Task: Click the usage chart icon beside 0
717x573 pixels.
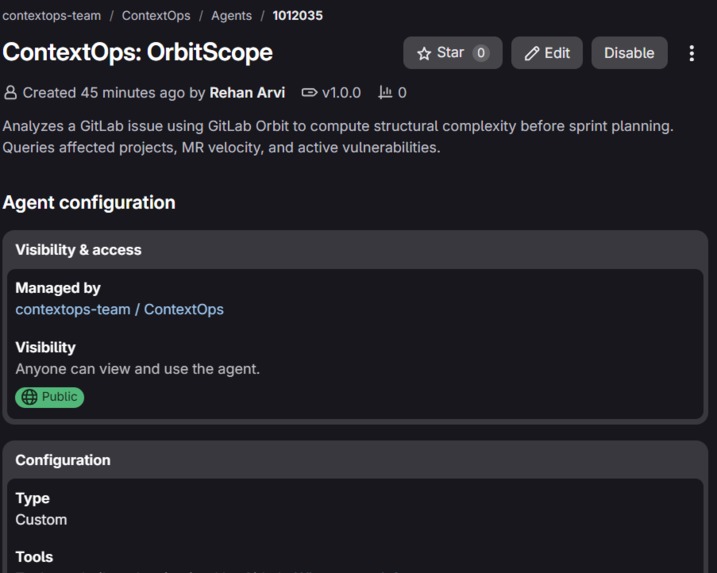Action: click(x=385, y=93)
